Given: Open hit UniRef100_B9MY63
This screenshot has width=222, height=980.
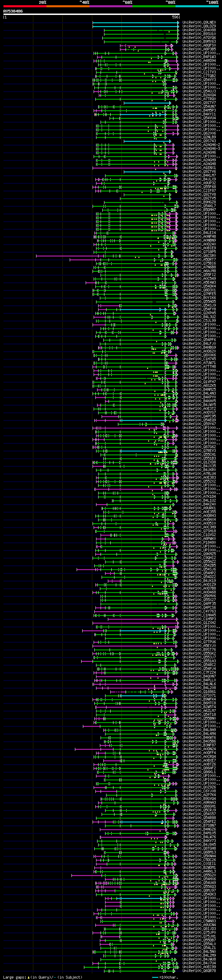Looking at the screenshot, I should point(199,42).
